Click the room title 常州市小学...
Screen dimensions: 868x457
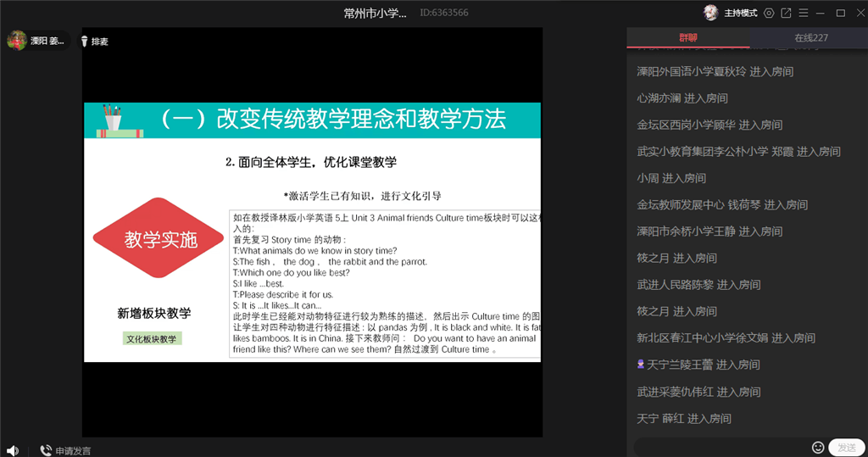pos(375,13)
